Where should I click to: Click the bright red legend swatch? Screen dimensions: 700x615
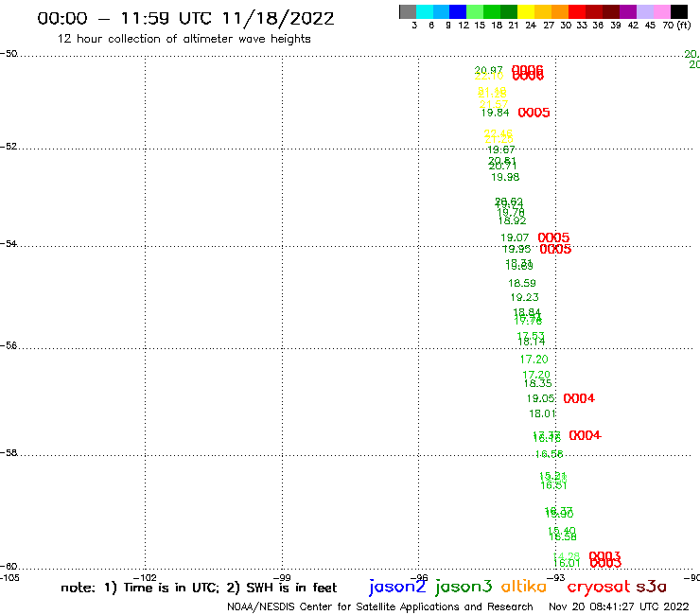click(577, 11)
